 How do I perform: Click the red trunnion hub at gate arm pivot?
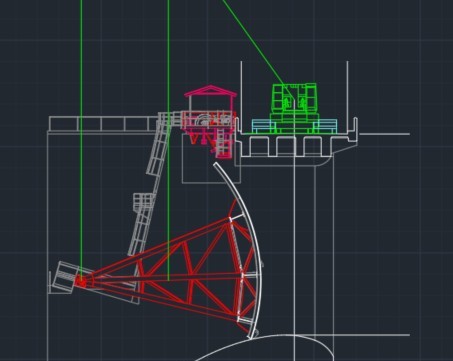(80, 282)
